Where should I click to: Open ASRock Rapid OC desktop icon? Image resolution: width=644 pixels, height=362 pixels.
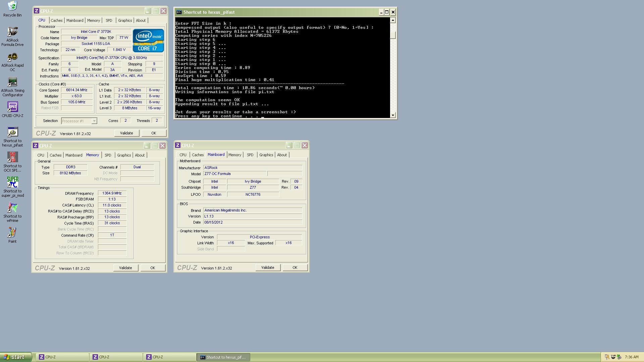(12, 62)
